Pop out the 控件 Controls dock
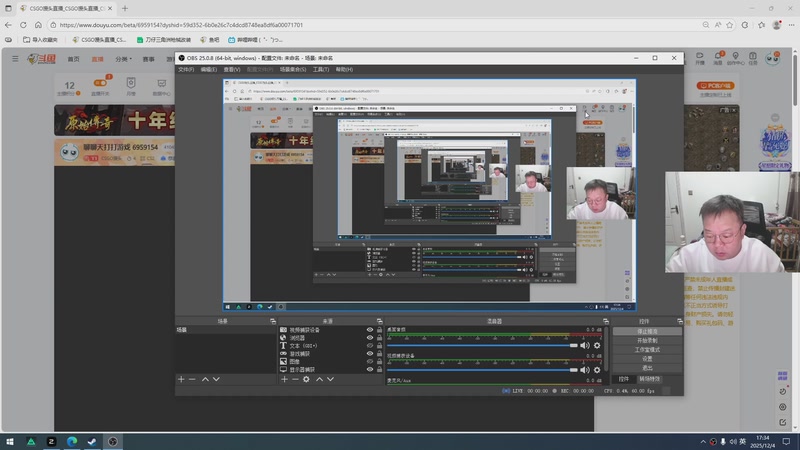 [x=680, y=321]
